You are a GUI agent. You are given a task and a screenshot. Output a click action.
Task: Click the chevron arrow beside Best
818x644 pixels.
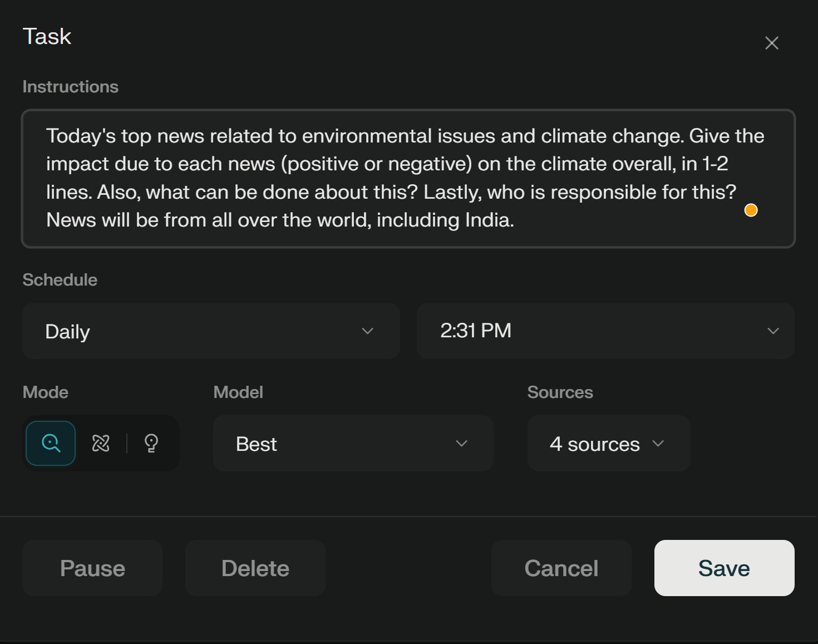pyautogui.click(x=461, y=444)
